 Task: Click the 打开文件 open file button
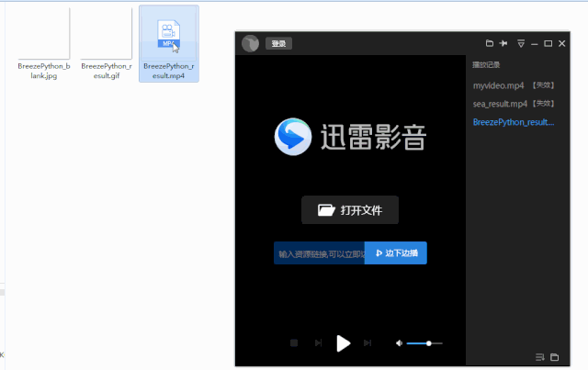pyautogui.click(x=350, y=210)
